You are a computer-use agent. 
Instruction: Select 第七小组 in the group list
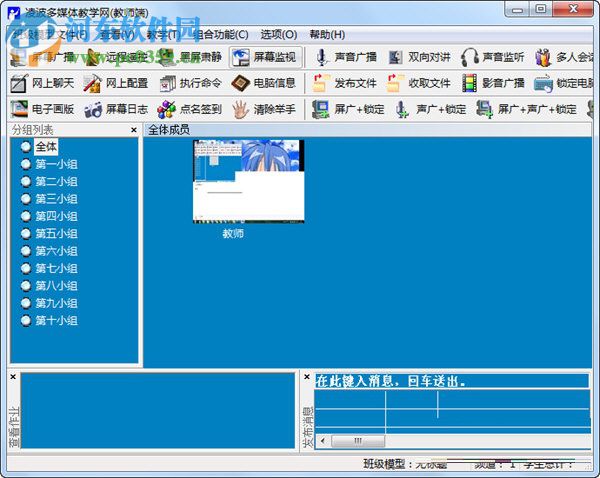click(56, 268)
